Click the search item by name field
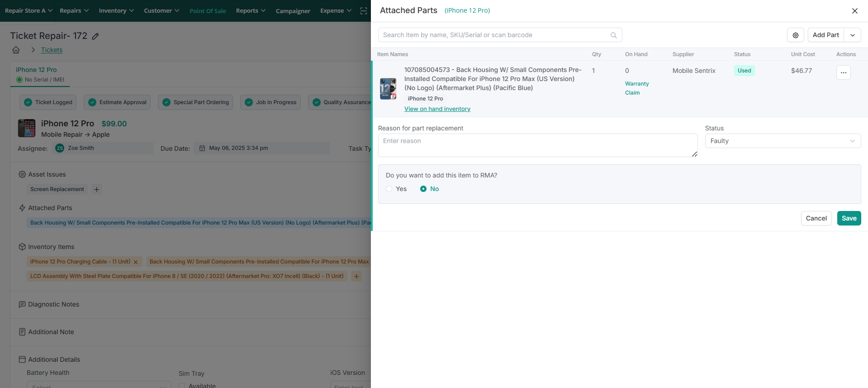The height and width of the screenshot is (388, 868). 500,35
